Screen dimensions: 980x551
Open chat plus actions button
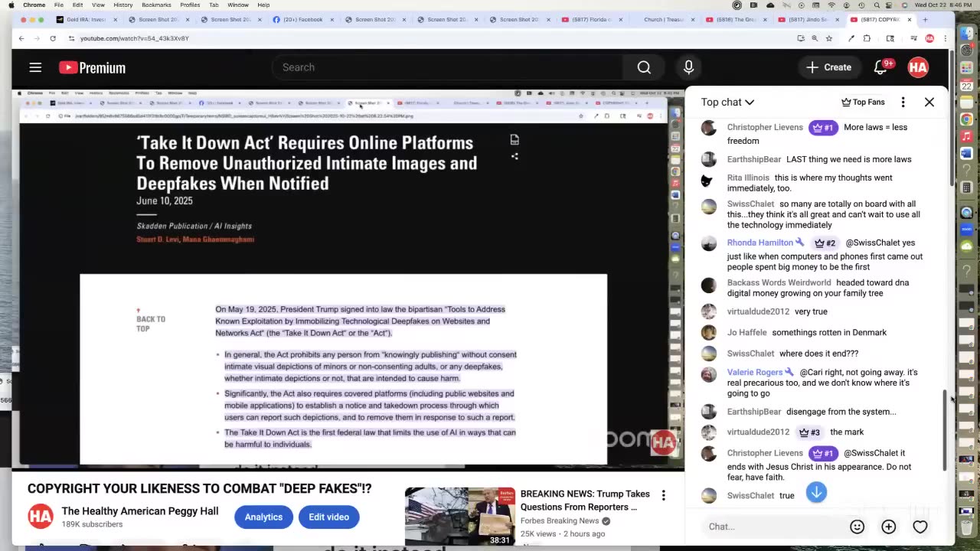889,527
